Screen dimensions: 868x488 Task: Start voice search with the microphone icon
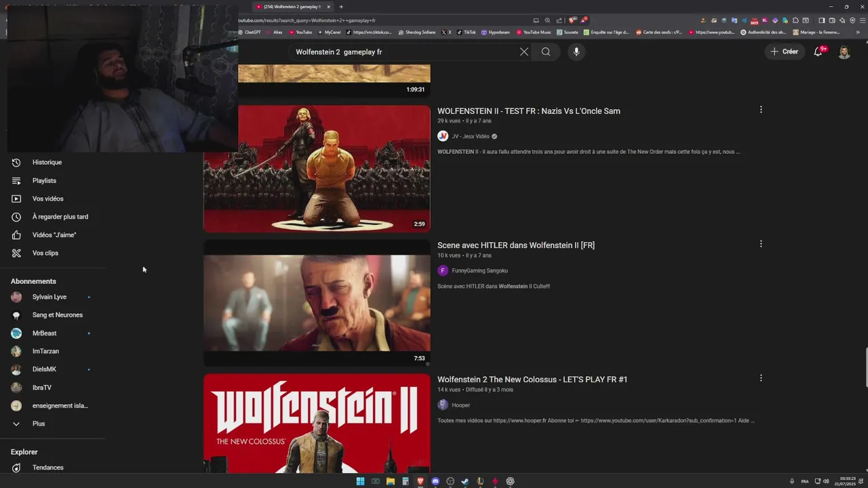[x=576, y=52]
